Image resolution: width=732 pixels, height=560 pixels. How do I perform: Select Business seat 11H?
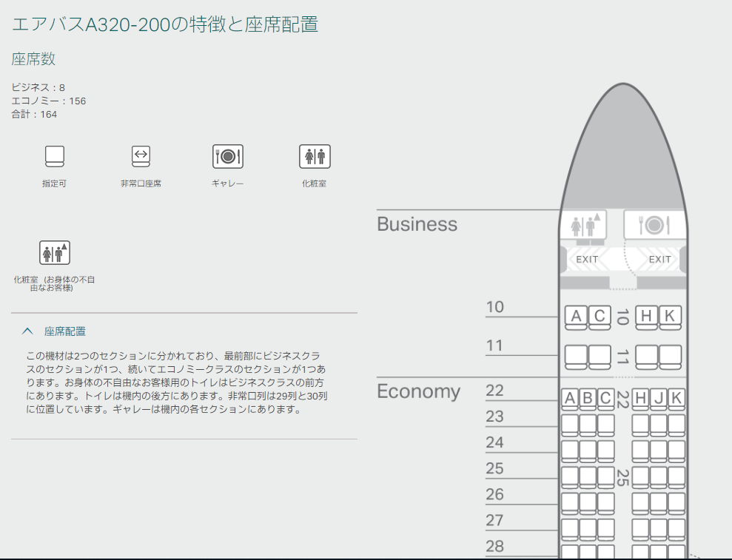(647, 357)
